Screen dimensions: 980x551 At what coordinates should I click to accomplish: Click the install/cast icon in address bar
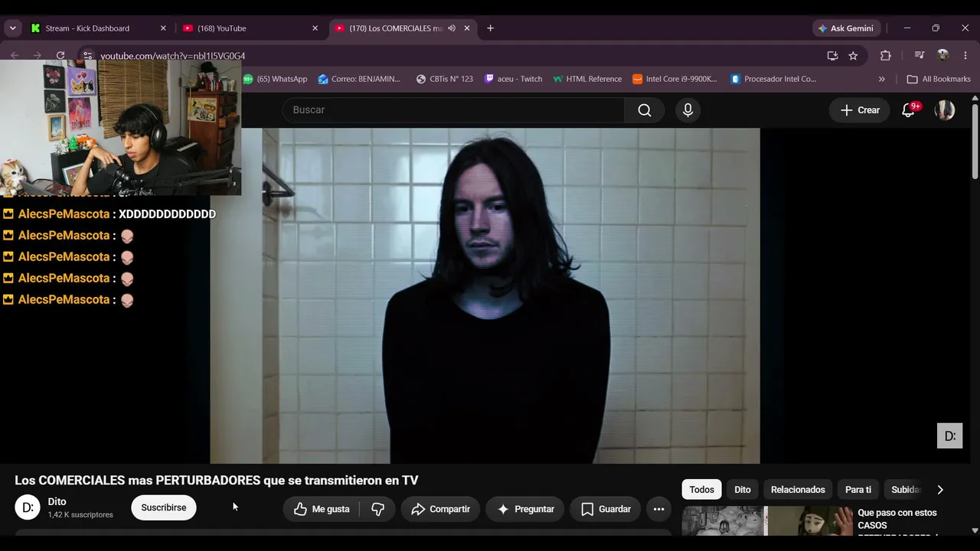click(832, 56)
